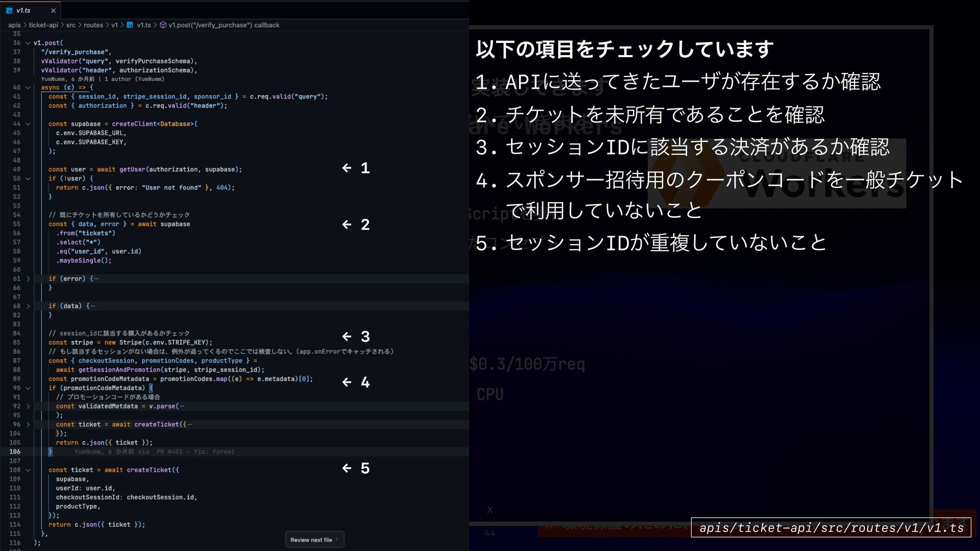The height and width of the screenshot is (551, 980).
Task: Click the Review next file button
Action: [x=311, y=540]
